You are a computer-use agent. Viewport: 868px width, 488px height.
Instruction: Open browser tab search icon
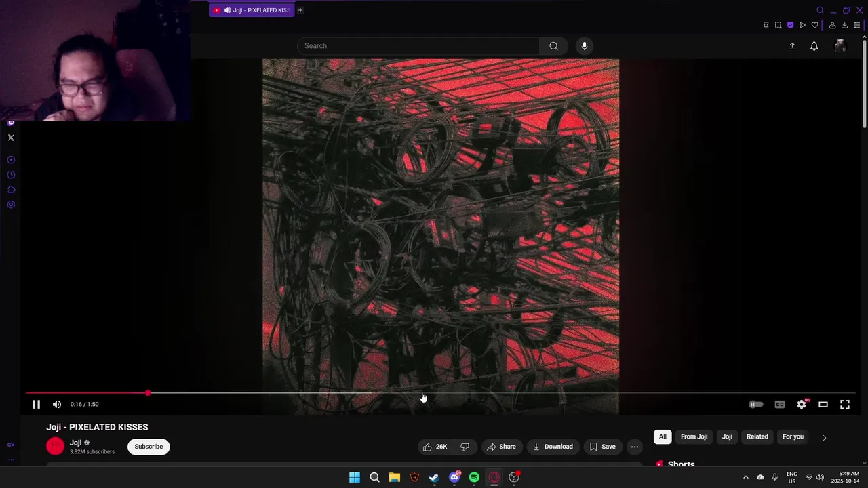click(820, 10)
